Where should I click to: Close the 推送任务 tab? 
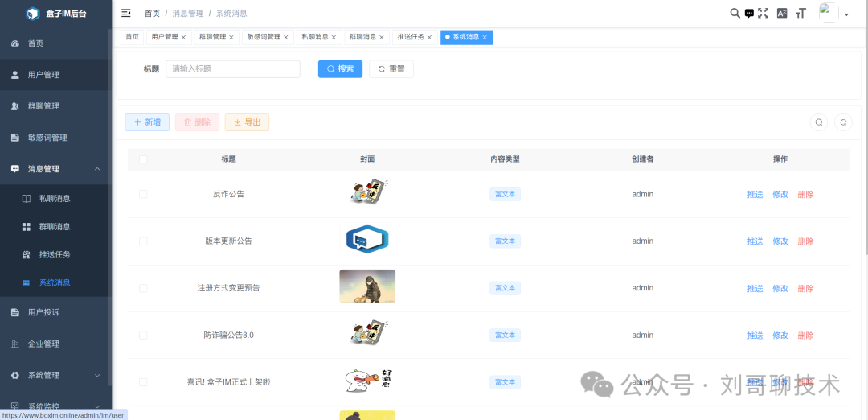429,38
